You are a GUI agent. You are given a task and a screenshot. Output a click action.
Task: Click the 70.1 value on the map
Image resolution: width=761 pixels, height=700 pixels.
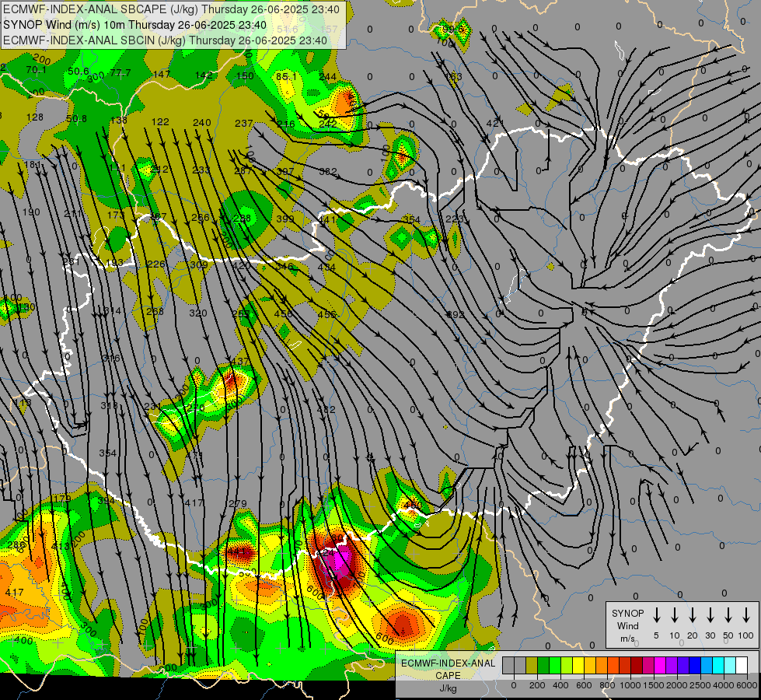click(x=36, y=70)
